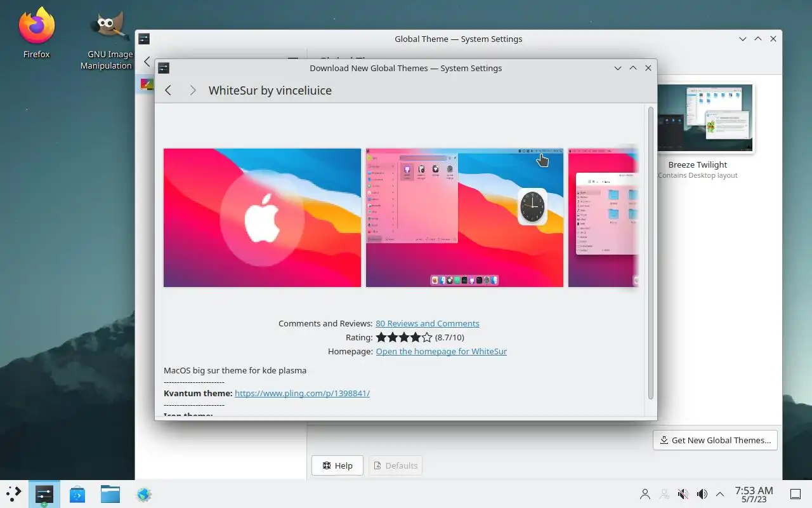Image resolution: width=812 pixels, height=508 pixels.
Task: Click the star rating (8.7/10)
Action: pos(404,337)
